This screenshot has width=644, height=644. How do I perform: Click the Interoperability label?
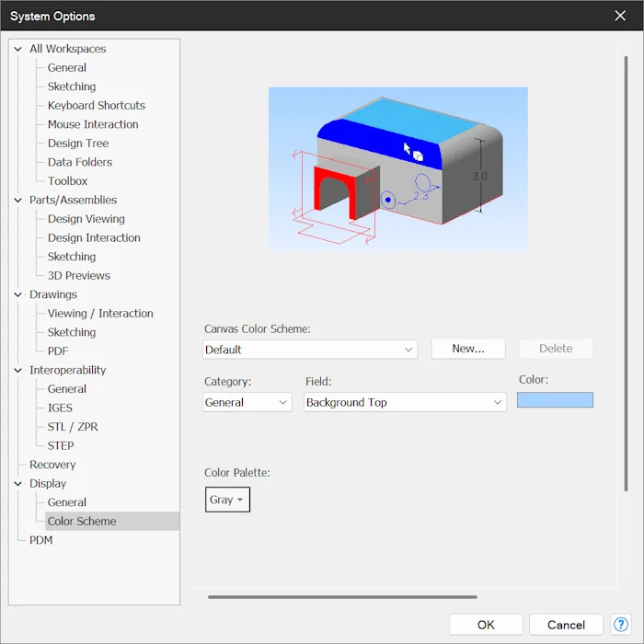tap(68, 370)
